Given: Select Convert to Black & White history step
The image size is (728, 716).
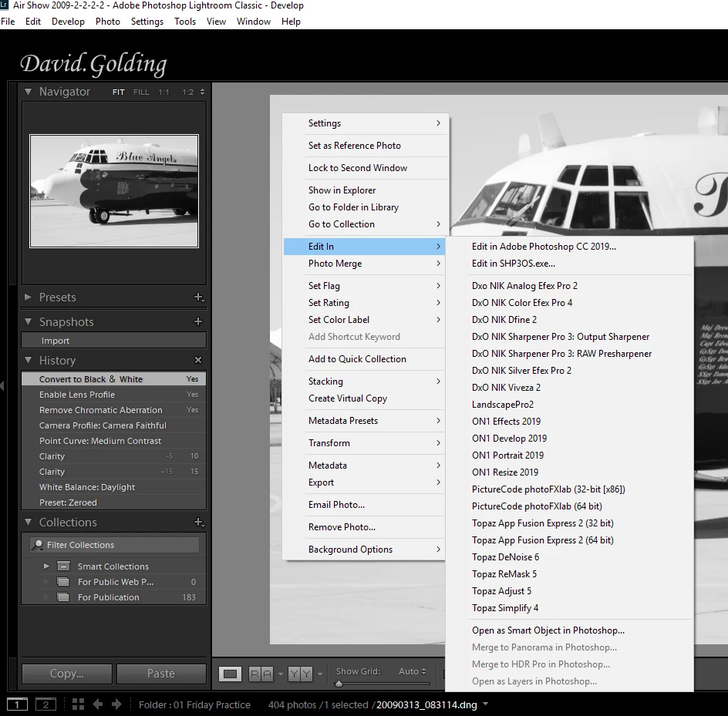Looking at the screenshot, I should 114,379.
